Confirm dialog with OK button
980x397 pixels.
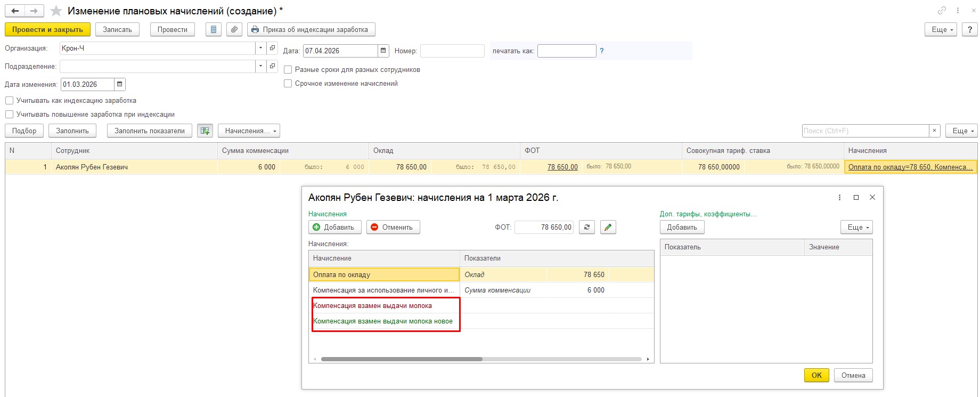816,375
